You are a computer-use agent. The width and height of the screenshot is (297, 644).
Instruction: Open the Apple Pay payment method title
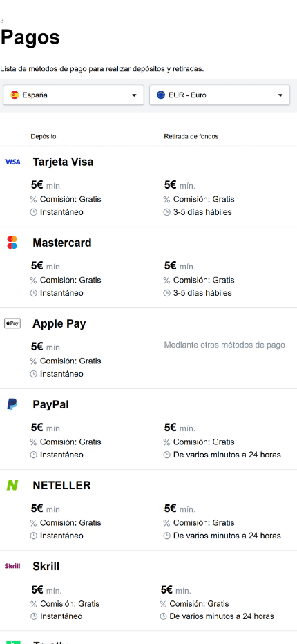(59, 323)
